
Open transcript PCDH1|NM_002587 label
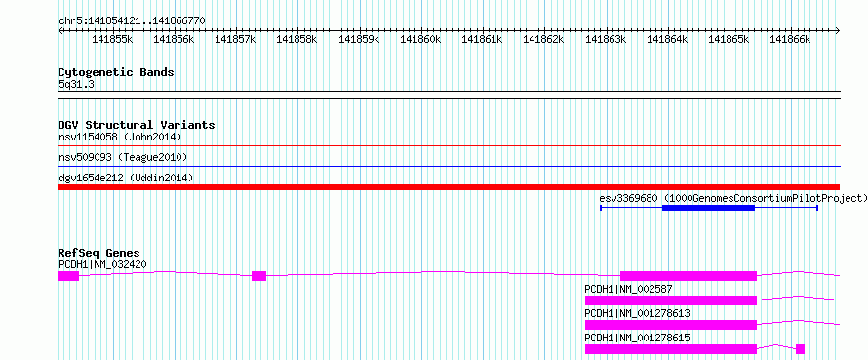click(x=629, y=289)
